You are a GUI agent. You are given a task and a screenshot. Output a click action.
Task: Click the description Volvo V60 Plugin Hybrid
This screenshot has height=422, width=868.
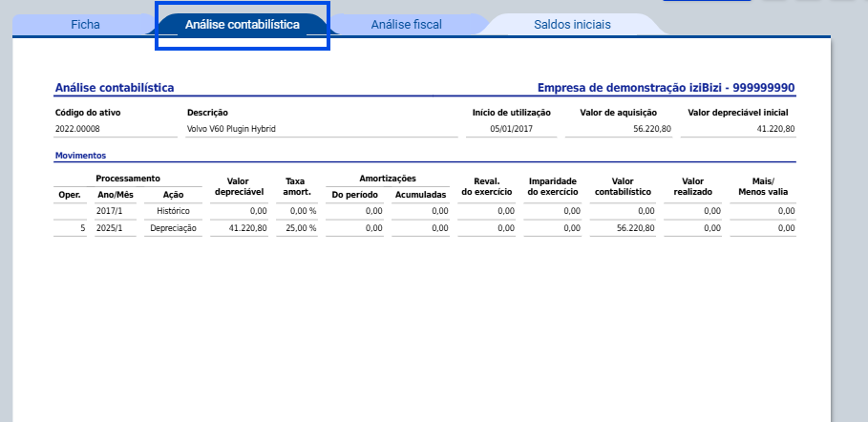click(x=231, y=129)
